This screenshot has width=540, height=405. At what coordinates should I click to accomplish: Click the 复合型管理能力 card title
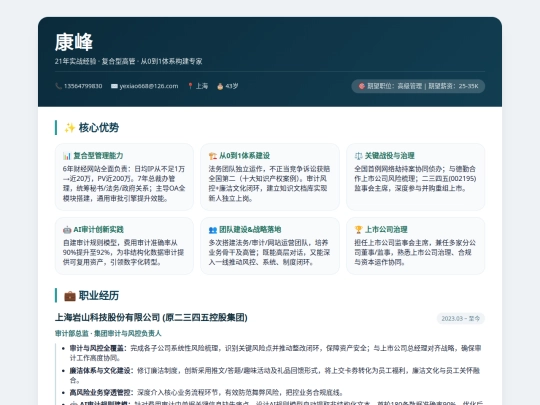tap(98, 156)
